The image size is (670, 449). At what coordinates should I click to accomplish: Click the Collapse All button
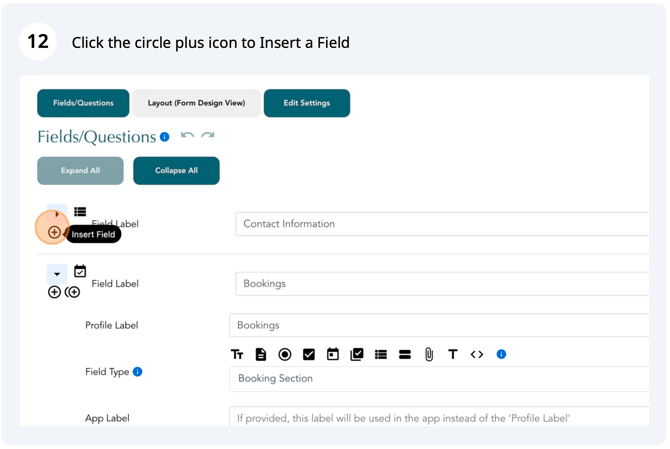tap(176, 170)
